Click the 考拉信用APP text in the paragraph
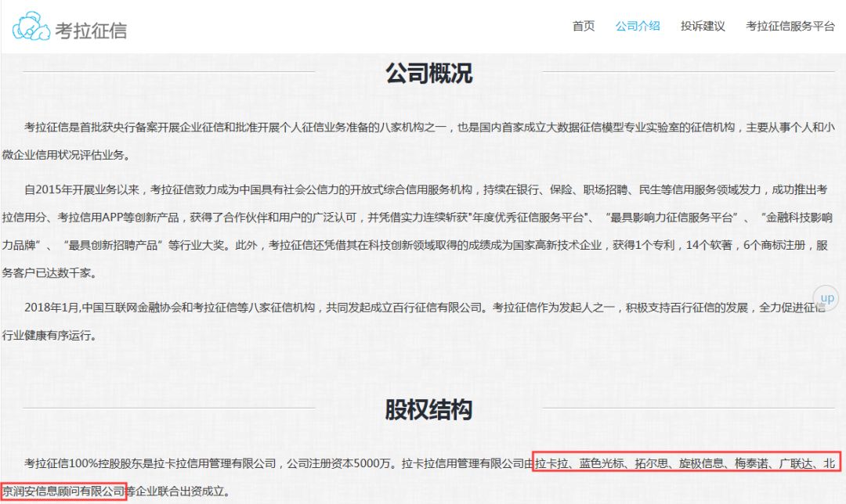 92,217
